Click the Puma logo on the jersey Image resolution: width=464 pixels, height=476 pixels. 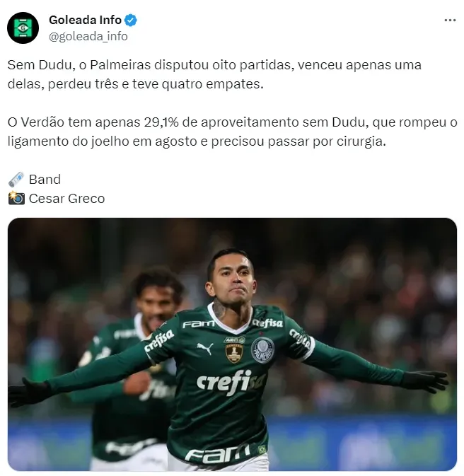pyautogui.click(x=205, y=349)
